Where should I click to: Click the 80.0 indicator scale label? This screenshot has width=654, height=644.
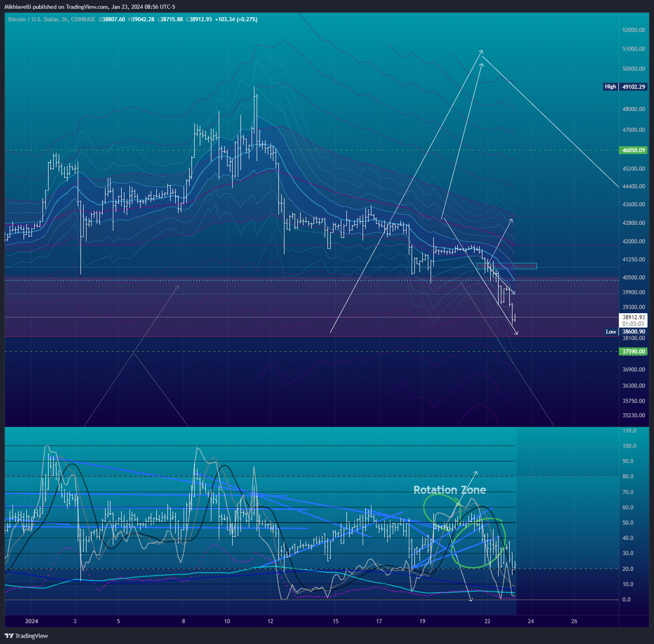point(628,477)
